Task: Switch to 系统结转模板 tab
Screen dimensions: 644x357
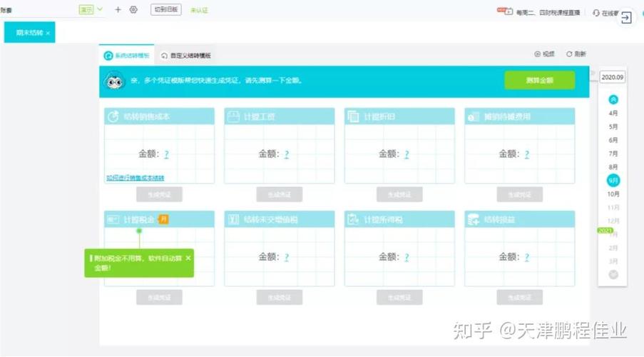Action: 126,56
